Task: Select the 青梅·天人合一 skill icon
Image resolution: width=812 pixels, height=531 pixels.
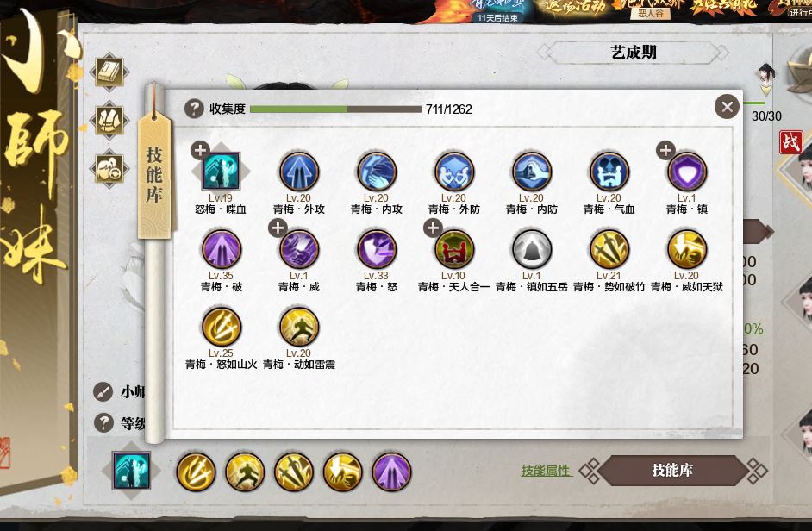Action: click(x=454, y=249)
